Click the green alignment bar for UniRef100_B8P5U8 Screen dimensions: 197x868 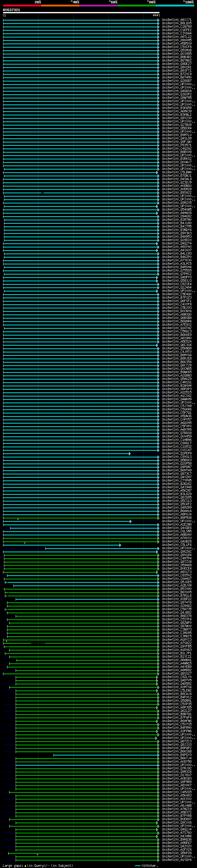[81, 518]
